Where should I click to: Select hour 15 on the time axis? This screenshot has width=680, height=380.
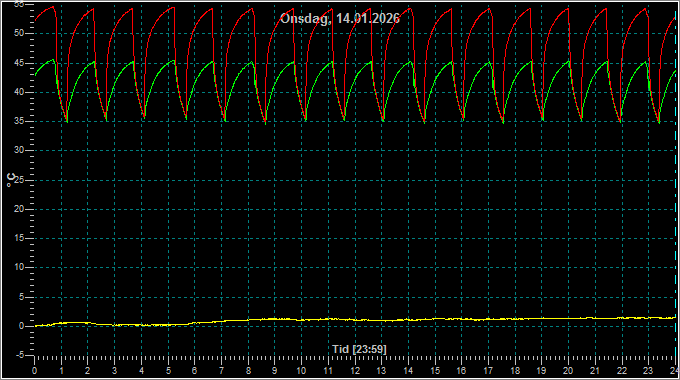pyautogui.click(x=435, y=371)
